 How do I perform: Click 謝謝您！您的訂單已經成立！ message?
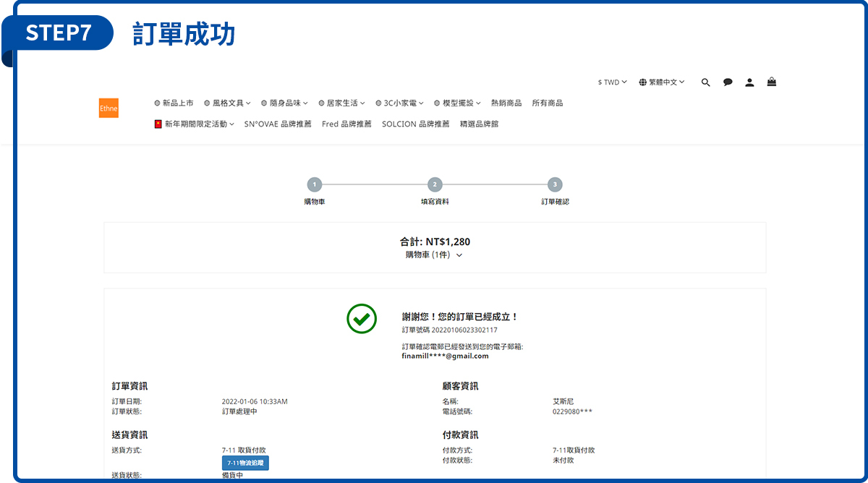point(460,317)
